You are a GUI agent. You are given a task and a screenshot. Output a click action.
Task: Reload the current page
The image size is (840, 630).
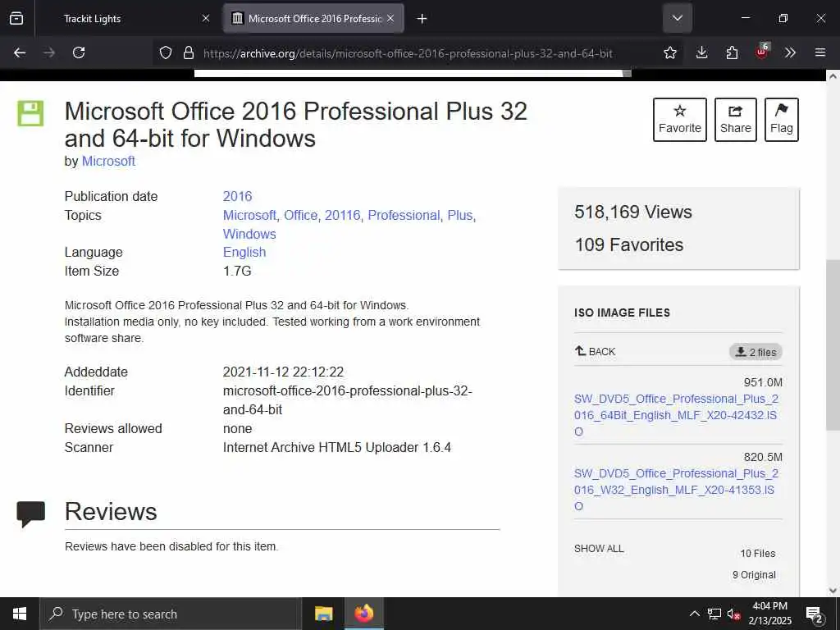79,52
